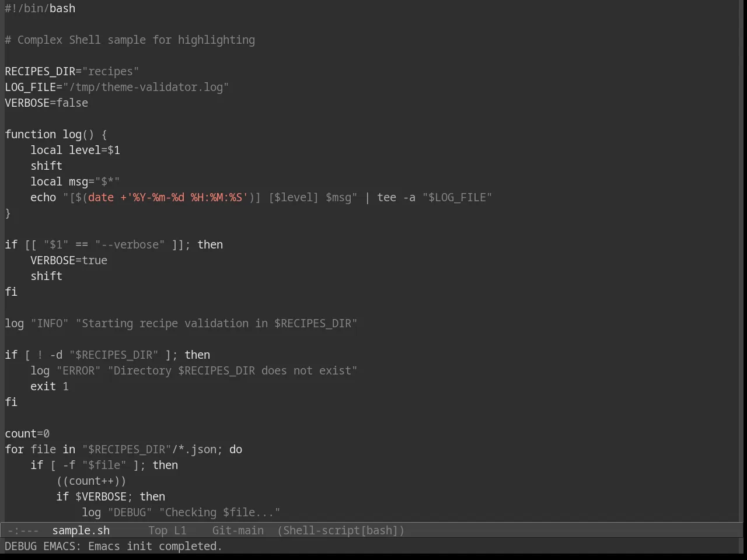Click the "ERROR" string

pyautogui.click(x=79, y=371)
